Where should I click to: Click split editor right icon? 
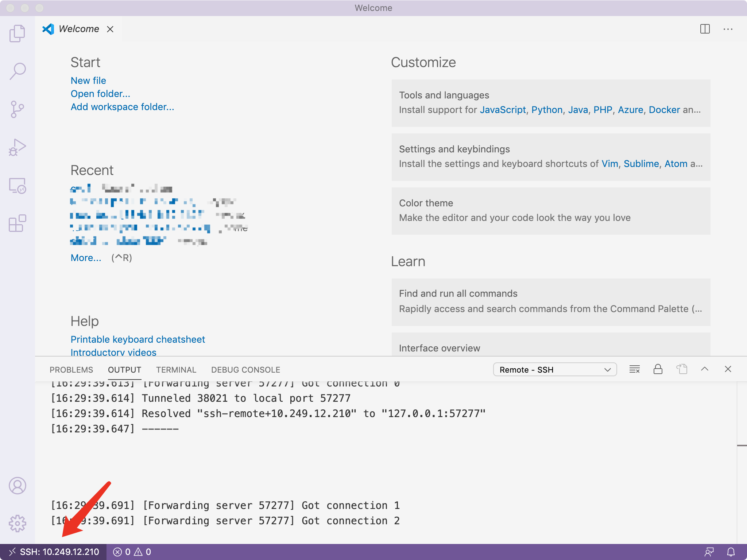(x=705, y=29)
